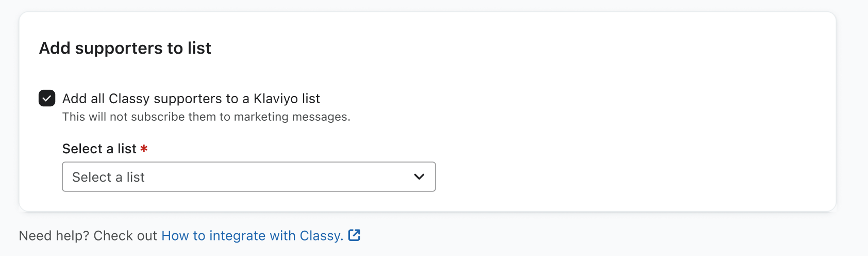Click the word 'supporters' in the card heading
The width and height of the screenshot is (868, 256).
(x=119, y=48)
